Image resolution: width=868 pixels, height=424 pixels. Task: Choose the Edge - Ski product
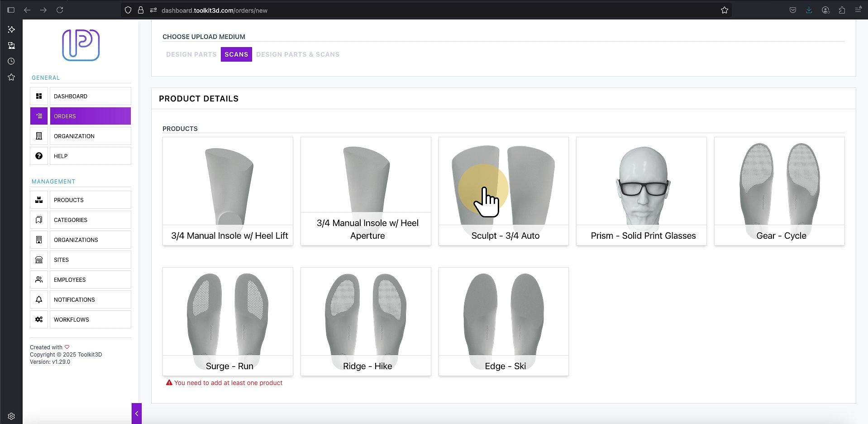point(504,322)
